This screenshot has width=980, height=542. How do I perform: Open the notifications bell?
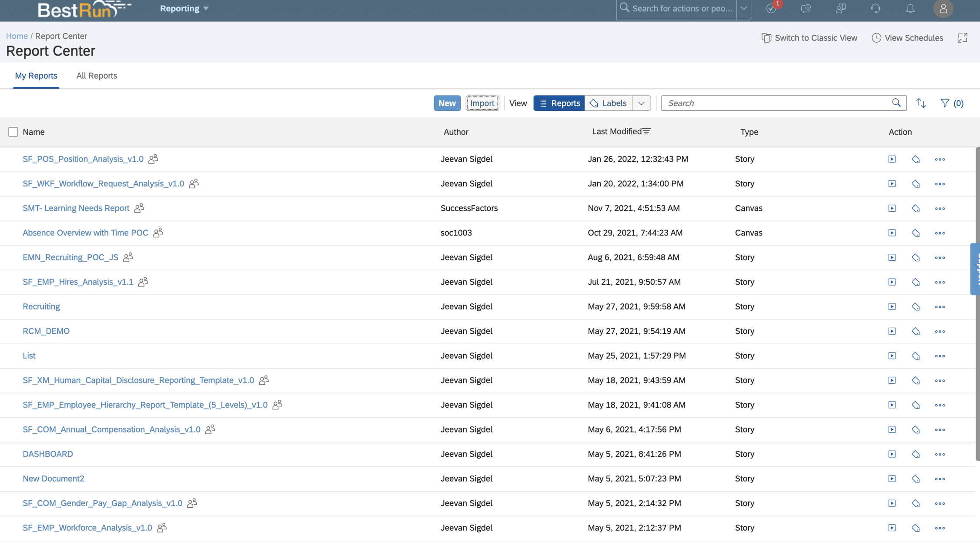(910, 8)
